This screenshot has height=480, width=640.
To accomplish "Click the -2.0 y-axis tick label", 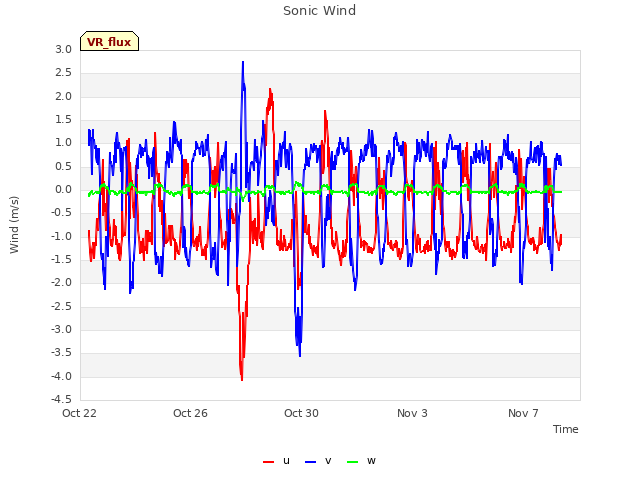I will pos(61,282).
